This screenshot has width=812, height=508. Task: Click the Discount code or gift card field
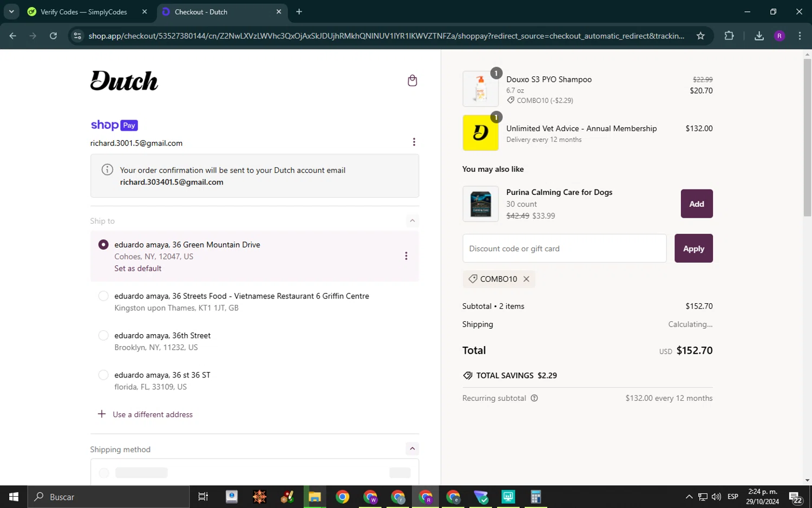[565, 249]
